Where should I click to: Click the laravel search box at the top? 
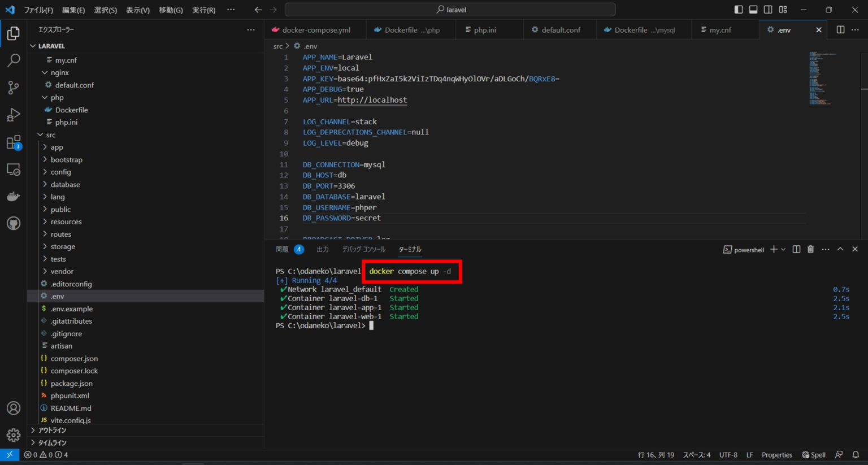click(x=449, y=9)
